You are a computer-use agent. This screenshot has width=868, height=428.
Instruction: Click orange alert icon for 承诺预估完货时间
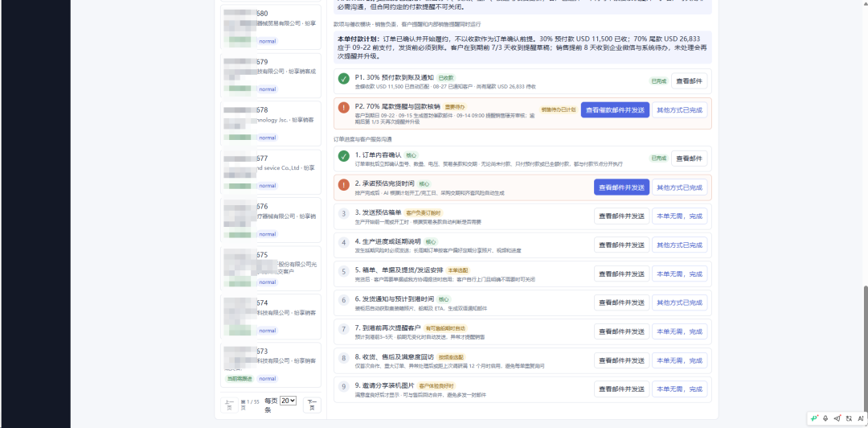pos(344,184)
